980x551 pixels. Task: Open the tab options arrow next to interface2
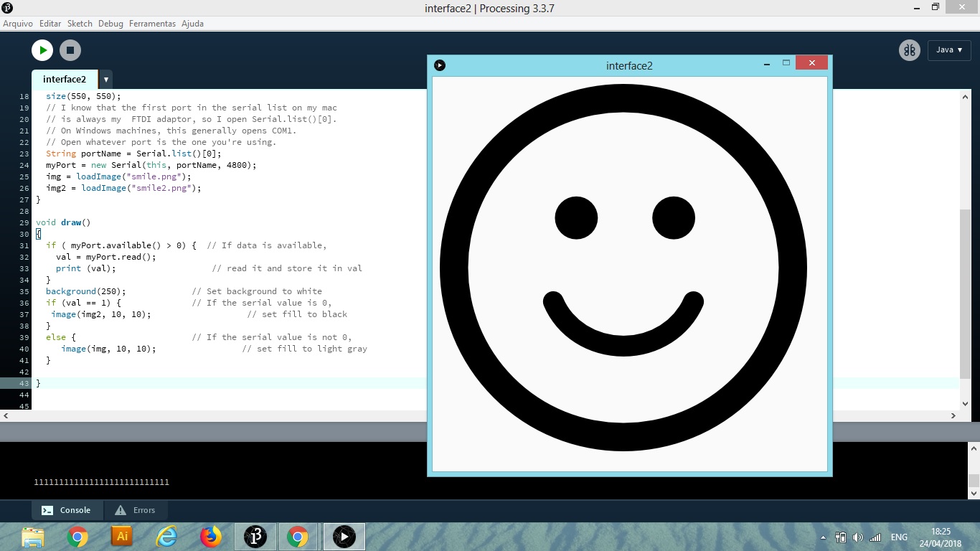click(106, 80)
